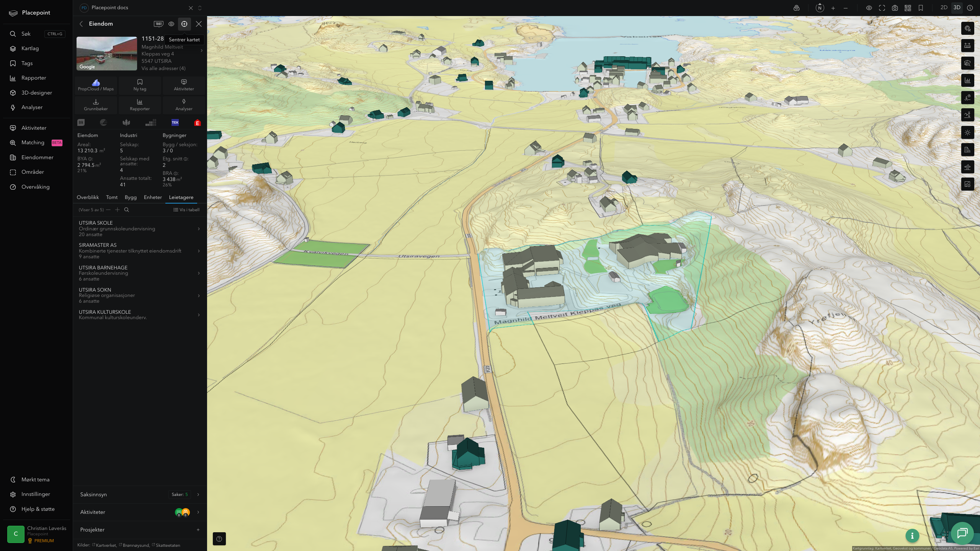Click the striped globe source icon

tap(103, 122)
